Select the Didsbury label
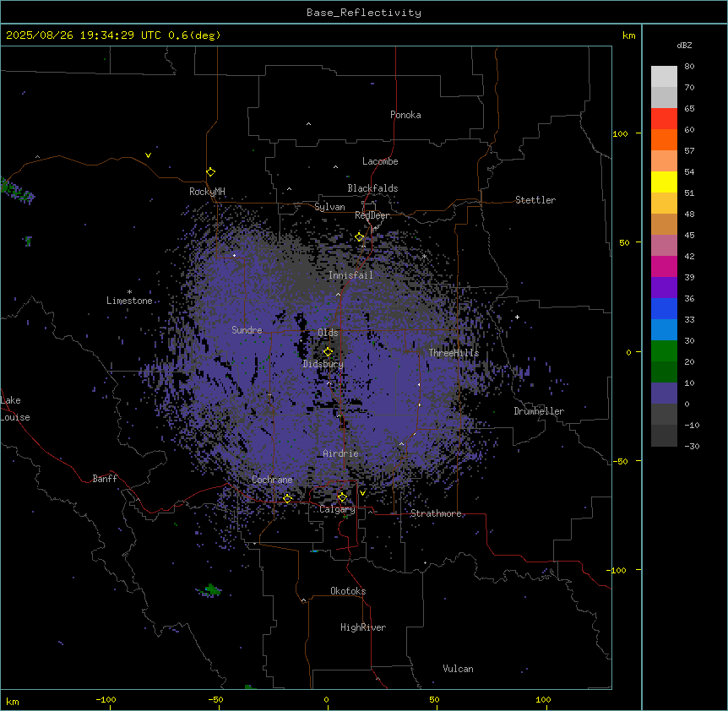Viewport: 728px width, 711px height. pyautogui.click(x=323, y=364)
